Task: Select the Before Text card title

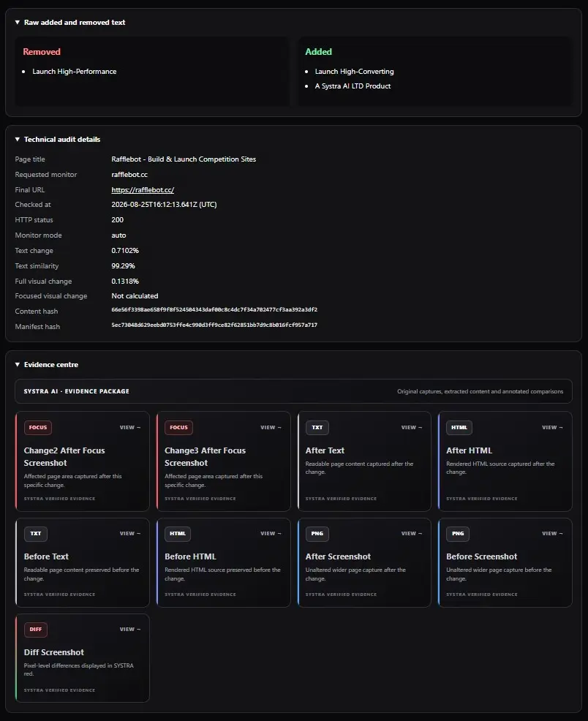Action: [46, 556]
